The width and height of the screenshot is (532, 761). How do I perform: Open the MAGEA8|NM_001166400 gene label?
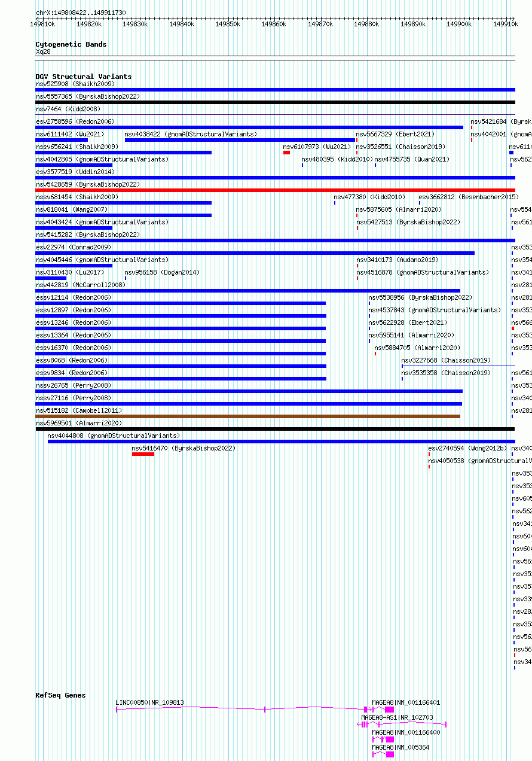point(406,732)
